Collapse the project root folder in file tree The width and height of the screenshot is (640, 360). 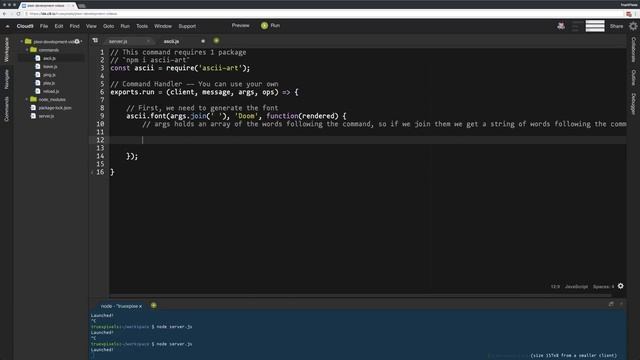[22, 42]
